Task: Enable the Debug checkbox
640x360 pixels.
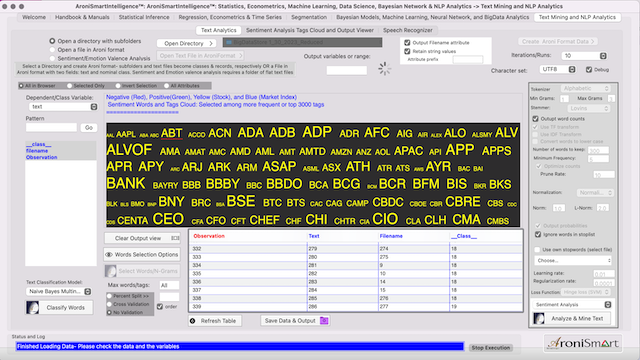Action: [589, 69]
